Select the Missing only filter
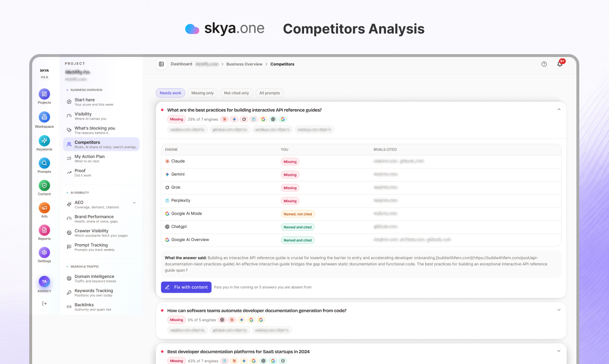Image resolution: width=609 pixels, height=364 pixels. 202,93
